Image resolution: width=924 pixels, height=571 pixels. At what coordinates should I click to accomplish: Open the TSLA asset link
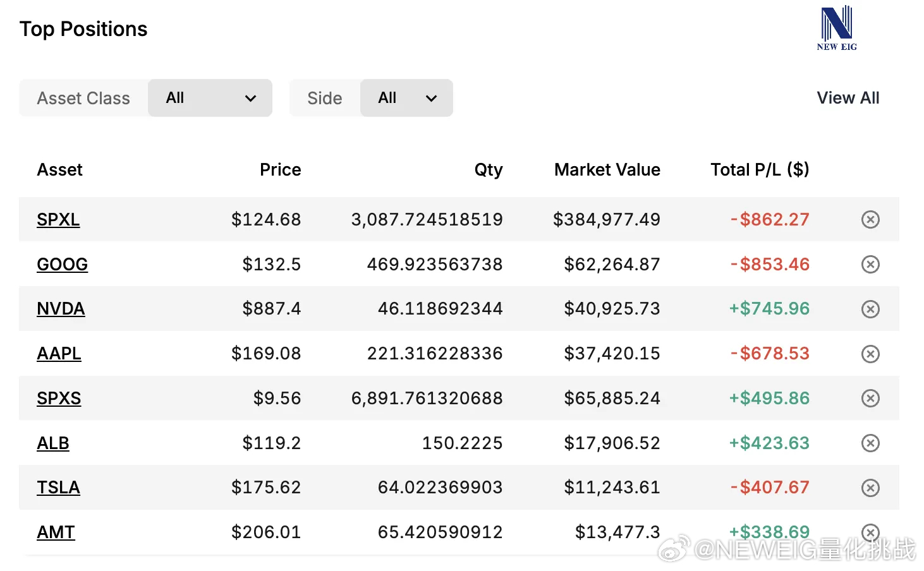pyautogui.click(x=58, y=488)
